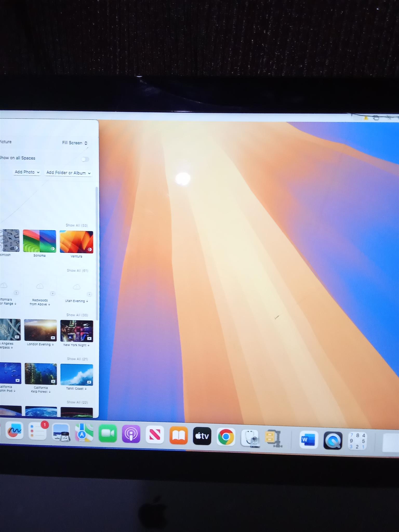Viewport: 399px width, 532px height.
Task: Click Show All (33) link
Action: coord(77,225)
